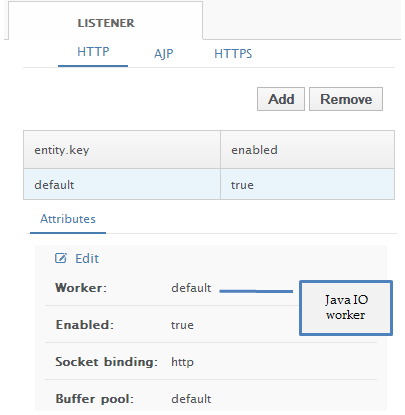Viewport: 405px width, 415px height.
Task: Click the Socket binding label
Action: point(106,362)
